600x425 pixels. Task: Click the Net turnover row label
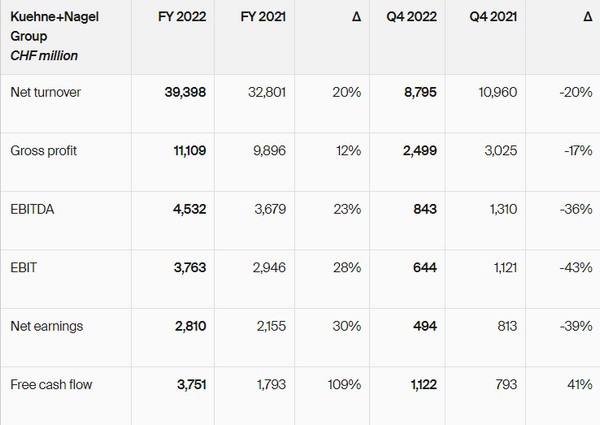[x=45, y=93]
